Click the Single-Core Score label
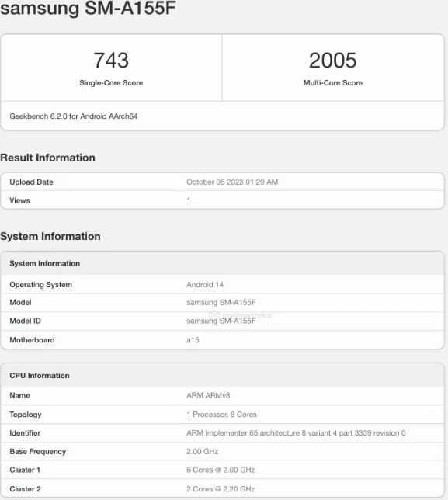The width and height of the screenshot is (448, 500). click(111, 83)
